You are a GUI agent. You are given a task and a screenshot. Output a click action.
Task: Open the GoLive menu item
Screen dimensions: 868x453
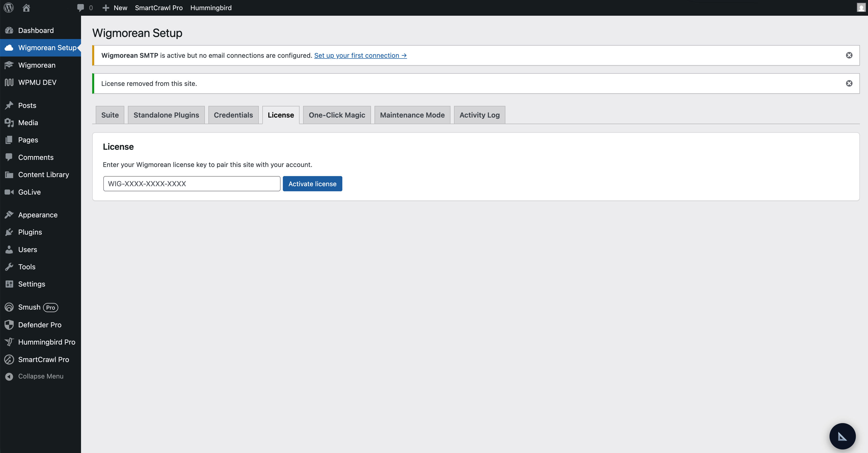tap(41, 192)
